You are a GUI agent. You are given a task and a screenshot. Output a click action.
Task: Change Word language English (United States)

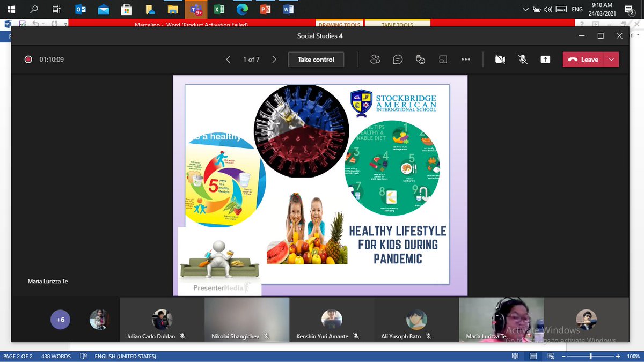(x=125, y=356)
